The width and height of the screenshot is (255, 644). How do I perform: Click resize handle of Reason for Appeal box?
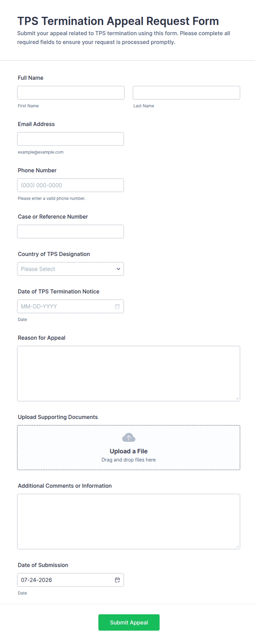[237, 398]
